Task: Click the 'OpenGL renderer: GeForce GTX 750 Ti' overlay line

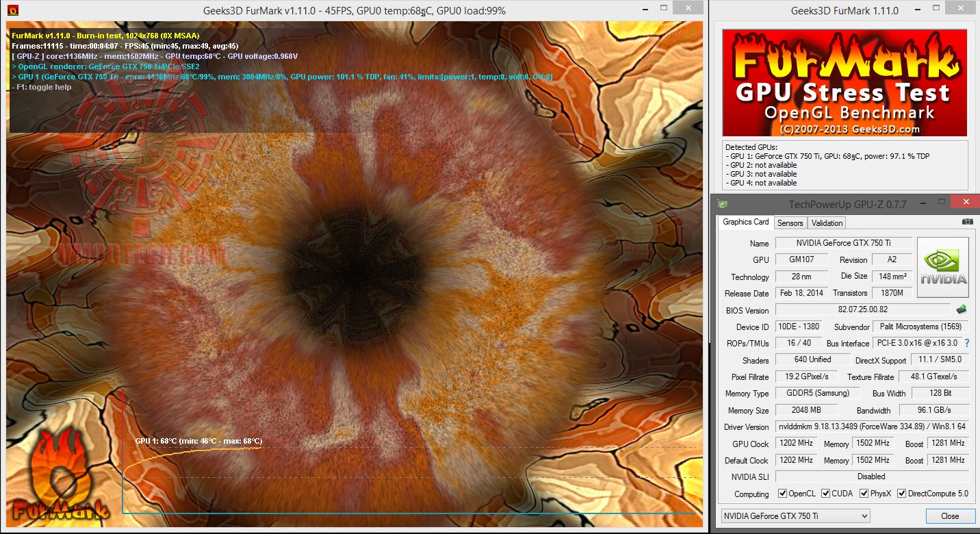Action: [106, 66]
